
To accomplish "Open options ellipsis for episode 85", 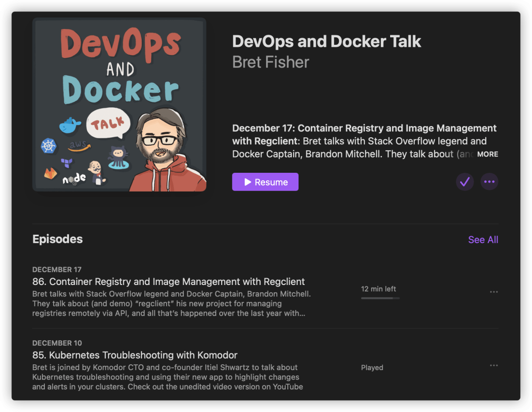I will (x=494, y=365).
